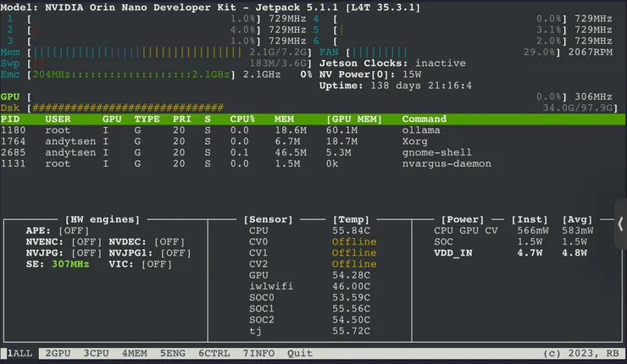This screenshot has height=364, width=627.
Task: Click the NVJPG1 [OFF] status
Action: coord(176,253)
